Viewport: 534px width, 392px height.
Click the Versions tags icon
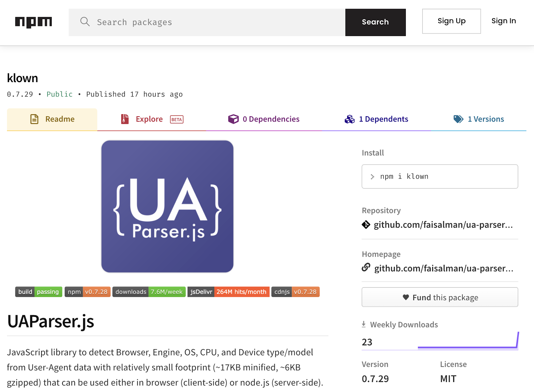pos(458,119)
